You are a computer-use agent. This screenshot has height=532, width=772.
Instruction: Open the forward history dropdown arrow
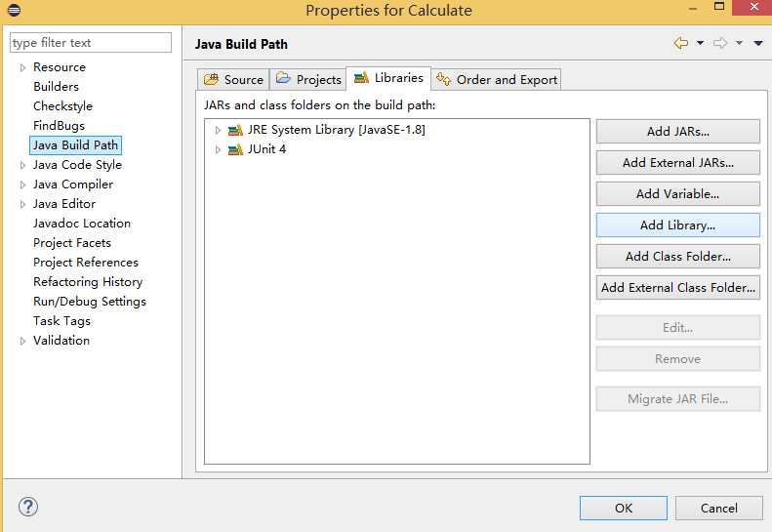[739, 43]
